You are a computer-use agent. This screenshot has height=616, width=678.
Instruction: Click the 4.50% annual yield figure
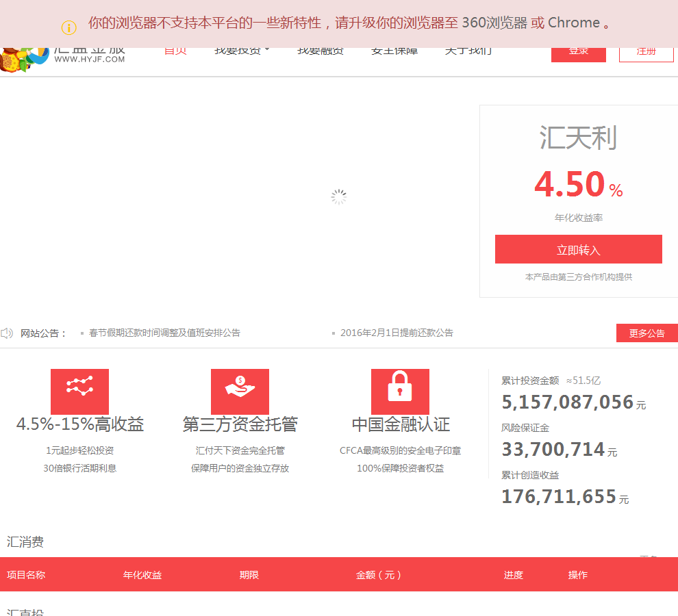(578, 184)
